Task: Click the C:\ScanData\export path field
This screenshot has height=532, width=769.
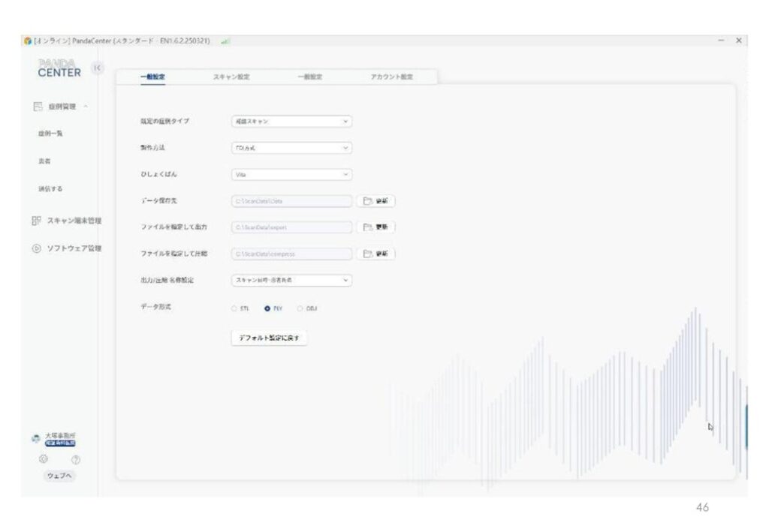Action: pos(291,227)
